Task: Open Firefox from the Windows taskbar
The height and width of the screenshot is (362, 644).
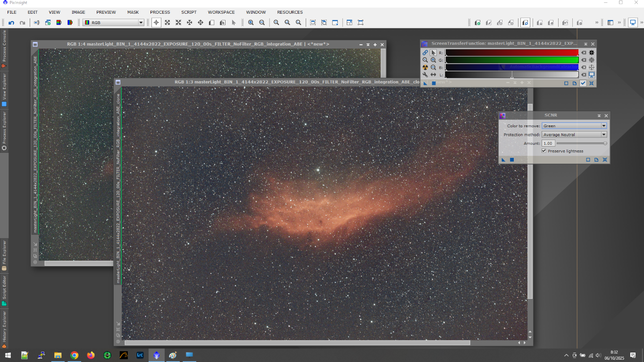Action: [x=91, y=355]
